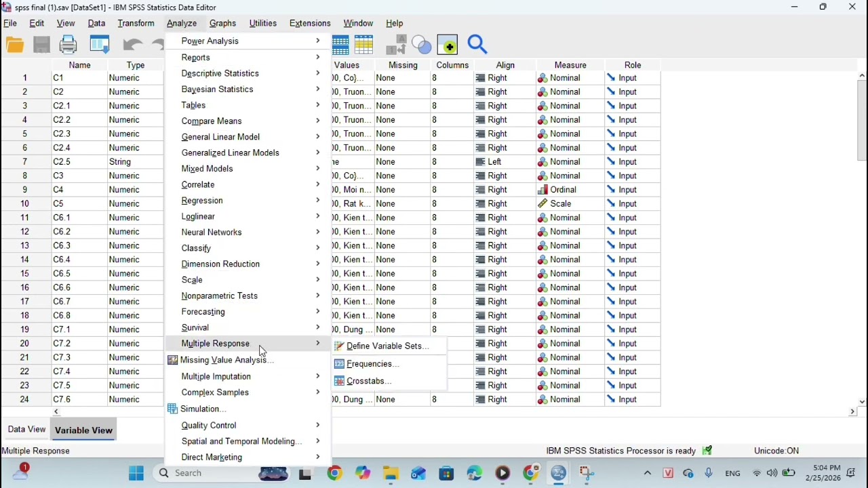Click the Undo arrow in the toolbar
Screen dimensions: 868x488
pos(133,45)
